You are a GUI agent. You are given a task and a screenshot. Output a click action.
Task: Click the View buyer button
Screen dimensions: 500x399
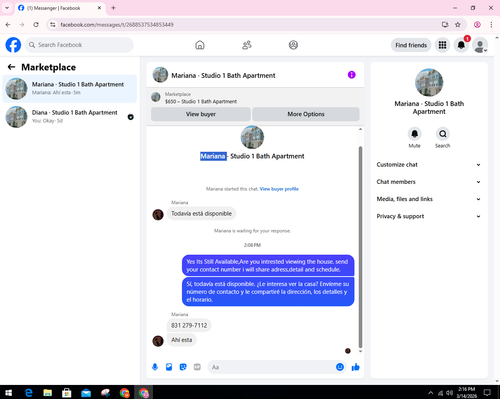pos(201,114)
